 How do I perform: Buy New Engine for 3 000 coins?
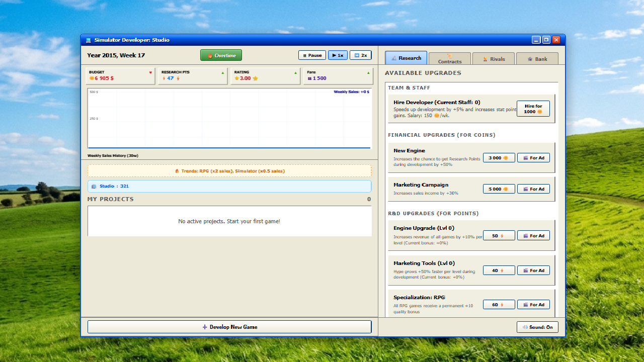point(499,158)
